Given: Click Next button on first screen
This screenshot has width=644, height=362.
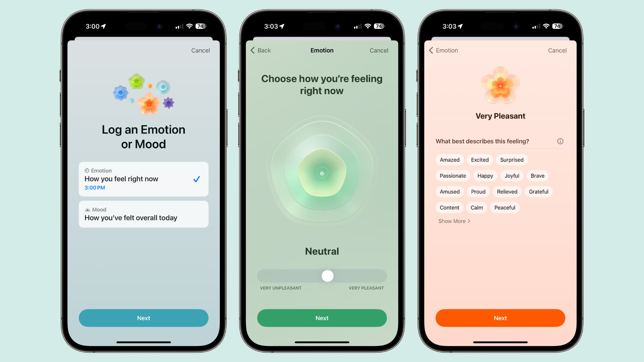Looking at the screenshot, I should coord(143,318).
